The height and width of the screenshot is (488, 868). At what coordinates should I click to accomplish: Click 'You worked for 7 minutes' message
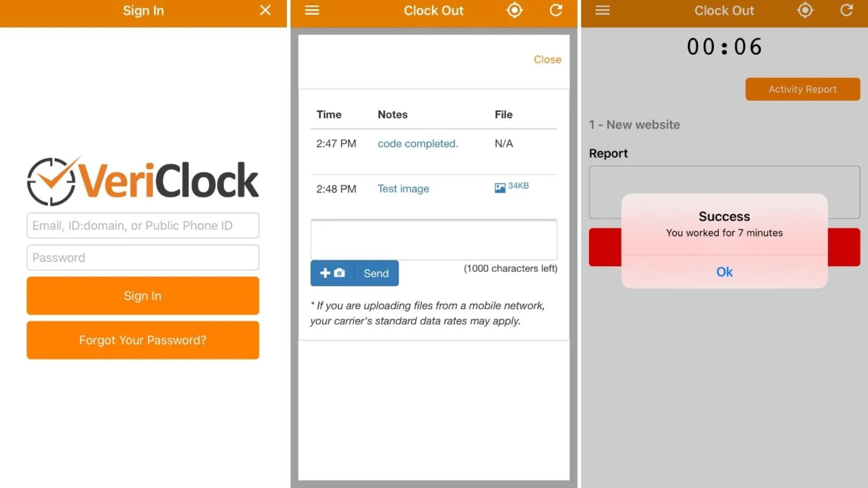pos(724,233)
